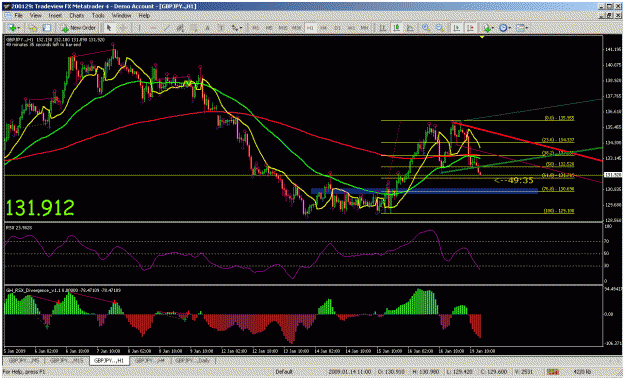Image resolution: width=625 pixels, height=378 pixels.
Task: Switch to the GBPJPY M15 chart tab
Action: pos(66,360)
